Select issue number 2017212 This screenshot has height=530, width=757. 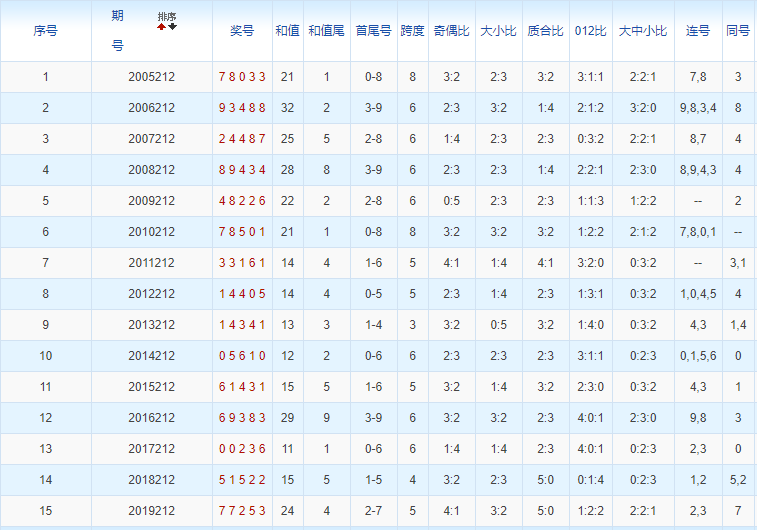point(151,449)
